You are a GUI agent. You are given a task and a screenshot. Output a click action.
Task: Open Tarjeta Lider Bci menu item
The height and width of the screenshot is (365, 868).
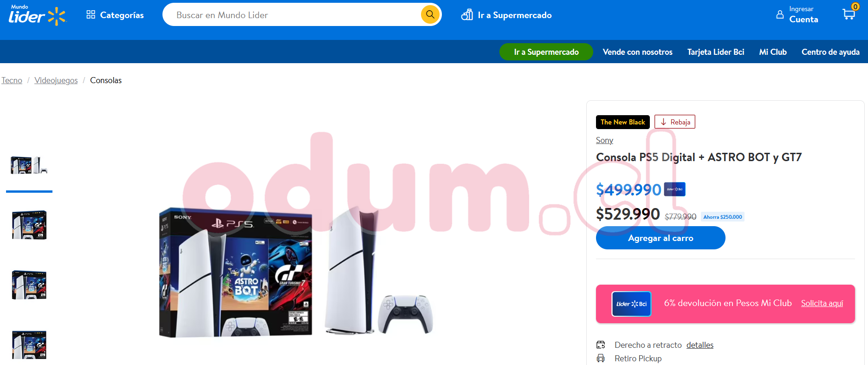(x=716, y=52)
